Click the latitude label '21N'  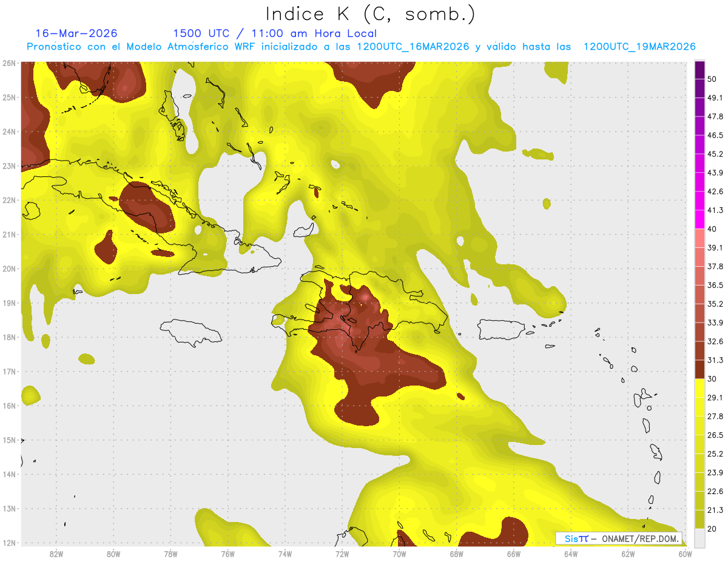pyautogui.click(x=9, y=235)
